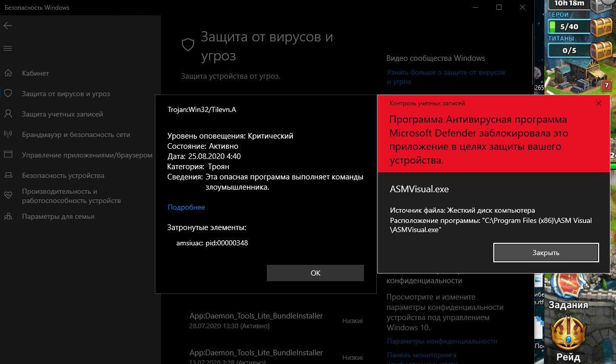Open Рейд crown icon in game

(568, 339)
